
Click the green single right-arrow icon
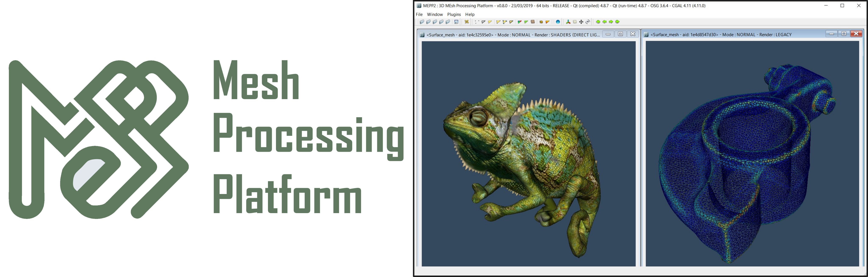611,22
